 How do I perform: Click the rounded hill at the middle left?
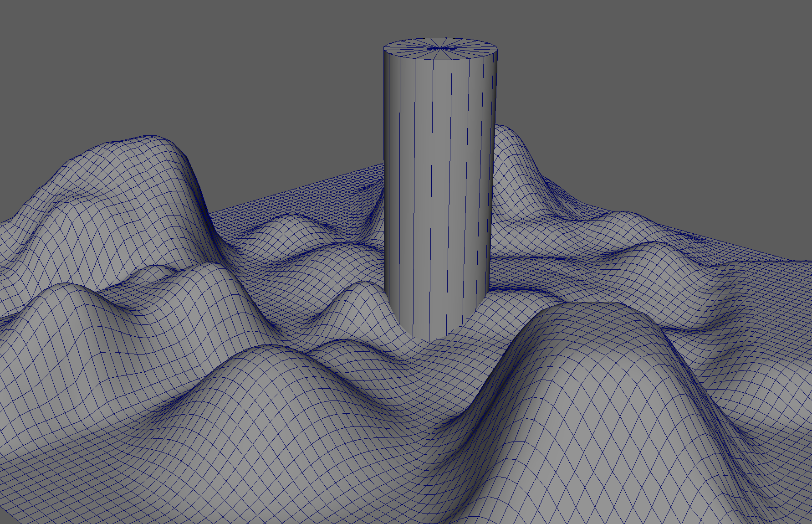coord(68,292)
